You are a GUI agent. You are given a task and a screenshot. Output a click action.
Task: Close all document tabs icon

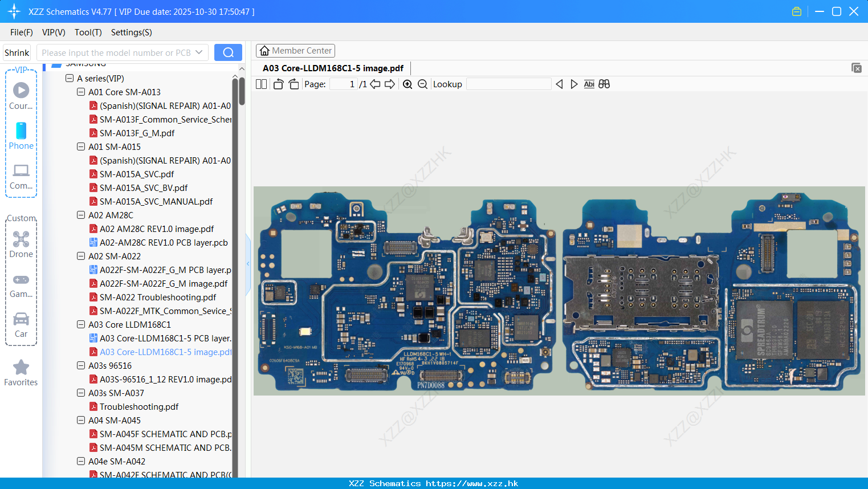pos(857,68)
